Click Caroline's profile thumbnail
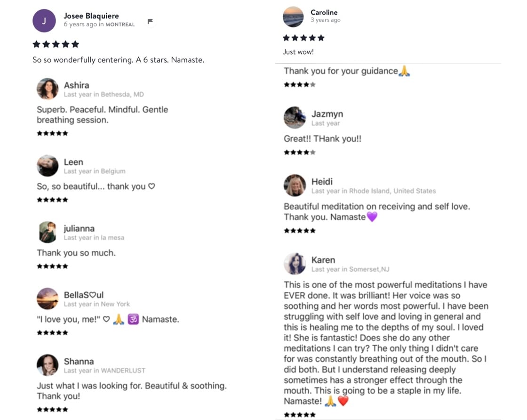 tap(293, 16)
